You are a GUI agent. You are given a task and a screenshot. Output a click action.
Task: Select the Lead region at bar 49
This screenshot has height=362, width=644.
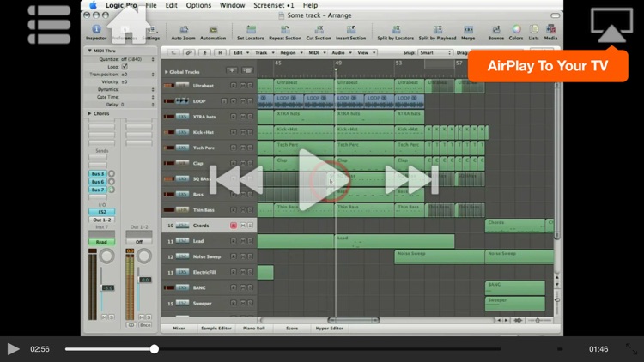pos(396,241)
